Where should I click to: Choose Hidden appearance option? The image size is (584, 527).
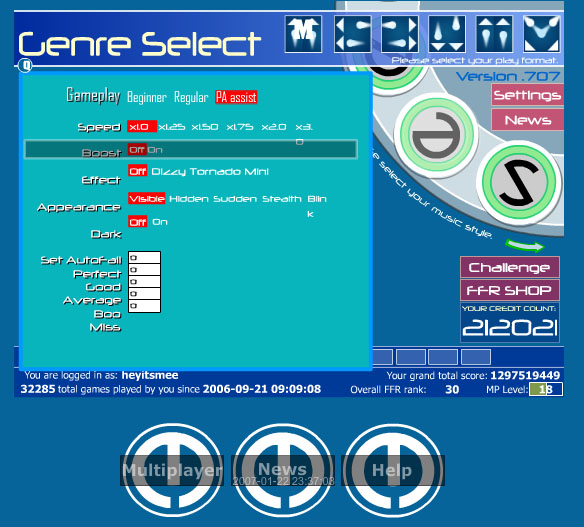coord(188,199)
